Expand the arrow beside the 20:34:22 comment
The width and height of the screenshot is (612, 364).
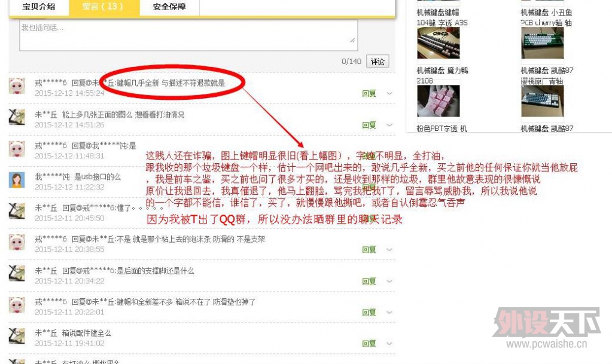pos(389,282)
